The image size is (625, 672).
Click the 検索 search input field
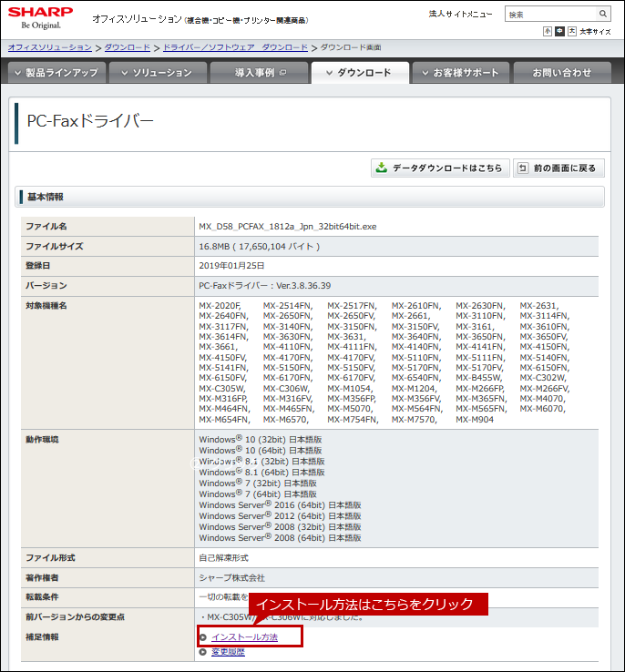551,15
